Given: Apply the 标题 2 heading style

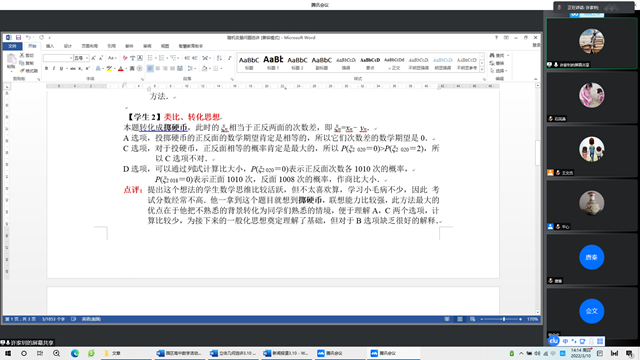Looking at the screenshot, I should (297, 62).
